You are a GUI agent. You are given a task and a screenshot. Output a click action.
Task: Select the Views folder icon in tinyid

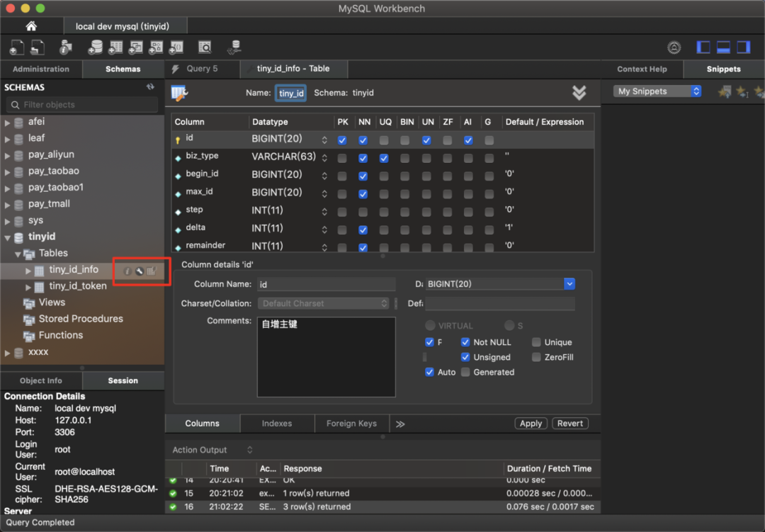[29, 303]
